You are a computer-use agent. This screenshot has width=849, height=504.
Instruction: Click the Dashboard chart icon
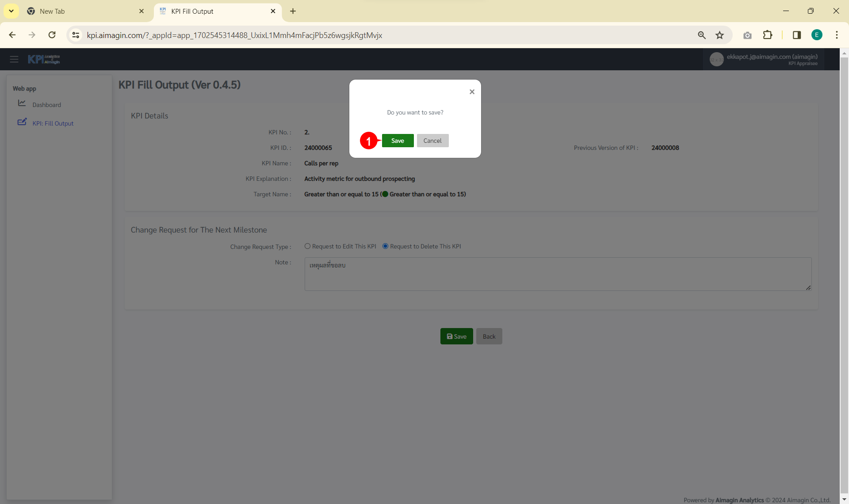[x=22, y=103]
